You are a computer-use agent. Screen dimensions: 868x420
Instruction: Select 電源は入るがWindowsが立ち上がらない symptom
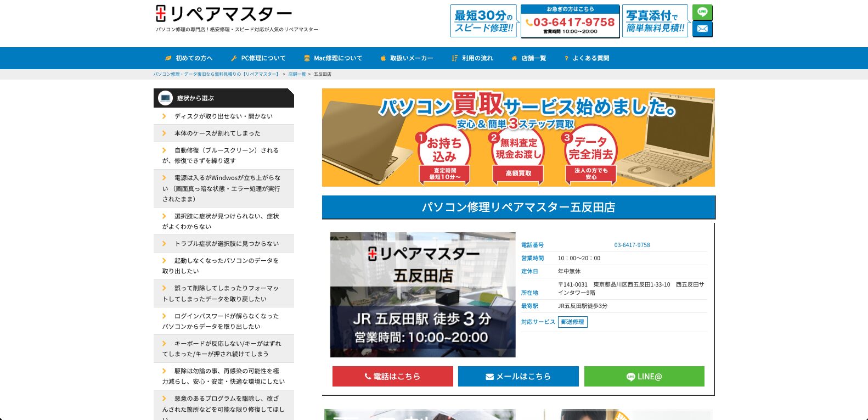pos(224,188)
